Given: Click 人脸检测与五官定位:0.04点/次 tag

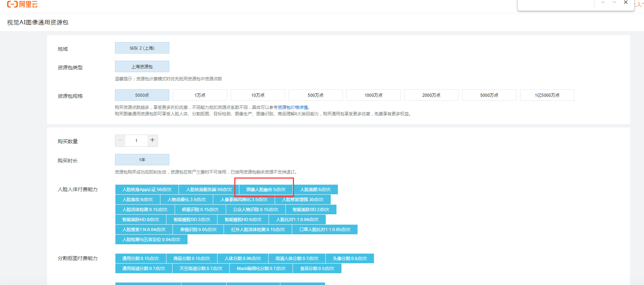Looking at the screenshot, I should click(151, 239).
